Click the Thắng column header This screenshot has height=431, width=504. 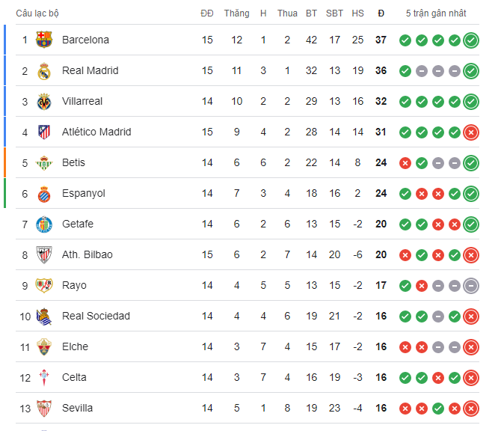point(236,13)
